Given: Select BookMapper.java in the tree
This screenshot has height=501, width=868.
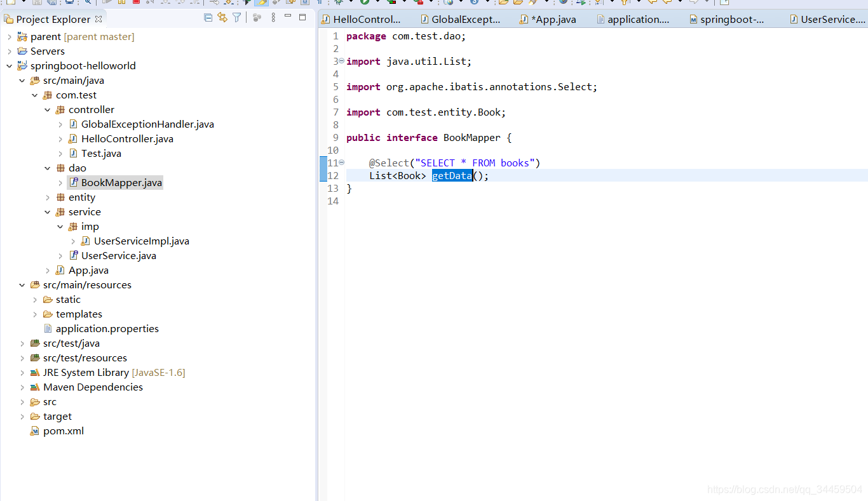Looking at the screenshot, I should 121,183.
